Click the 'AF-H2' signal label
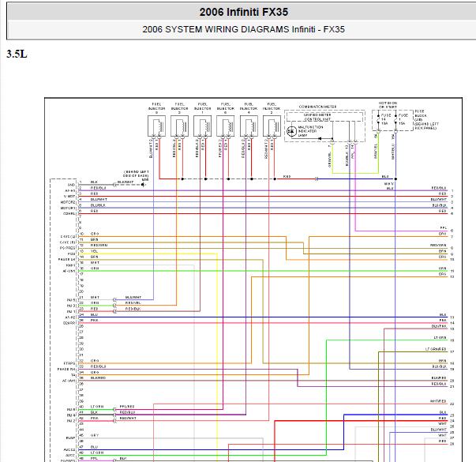 click(70, 317)
